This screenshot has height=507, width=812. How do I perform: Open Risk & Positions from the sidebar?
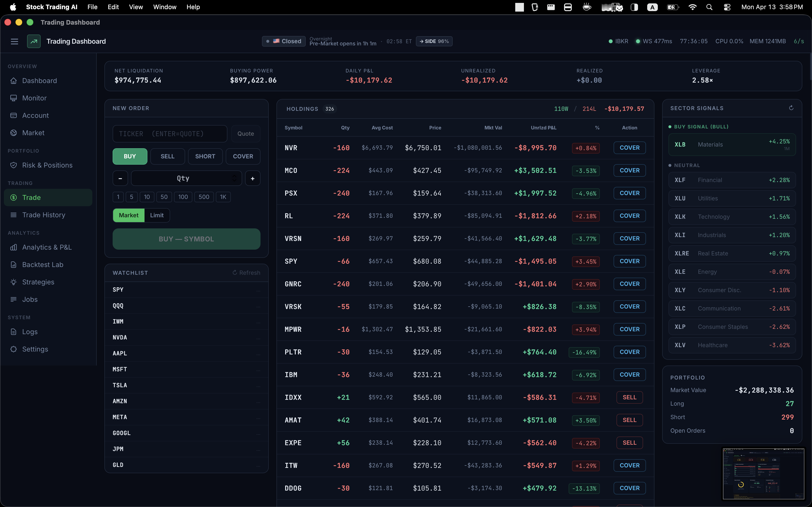click(47, 165)
